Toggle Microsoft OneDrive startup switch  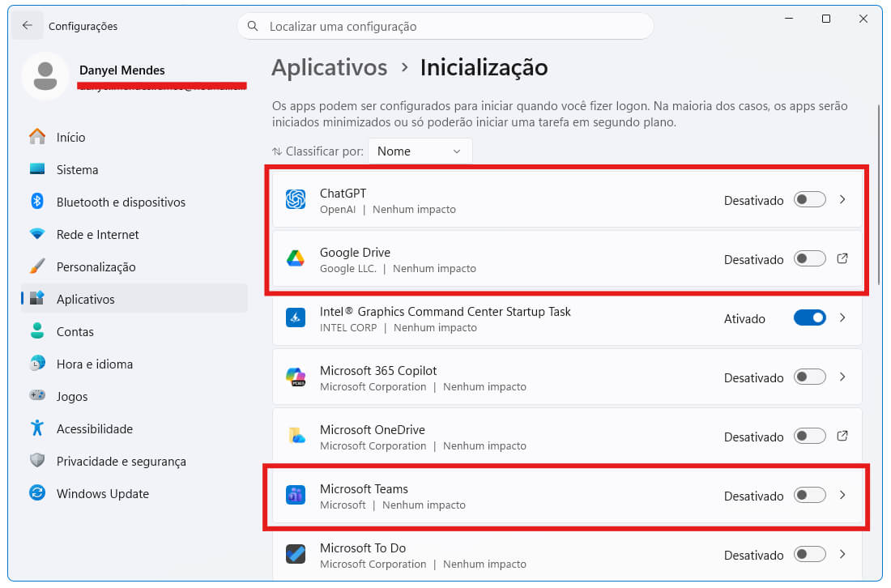[810, 436]
